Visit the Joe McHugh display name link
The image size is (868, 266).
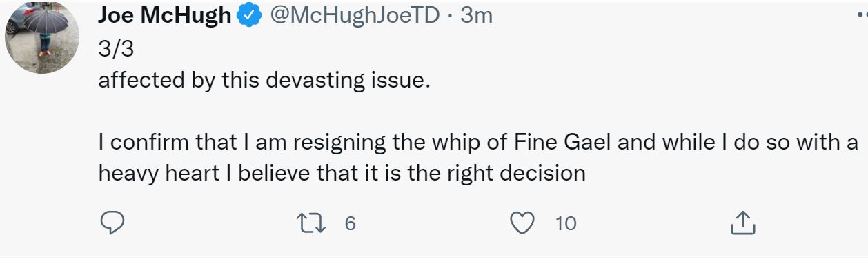[x=165, y=14]
